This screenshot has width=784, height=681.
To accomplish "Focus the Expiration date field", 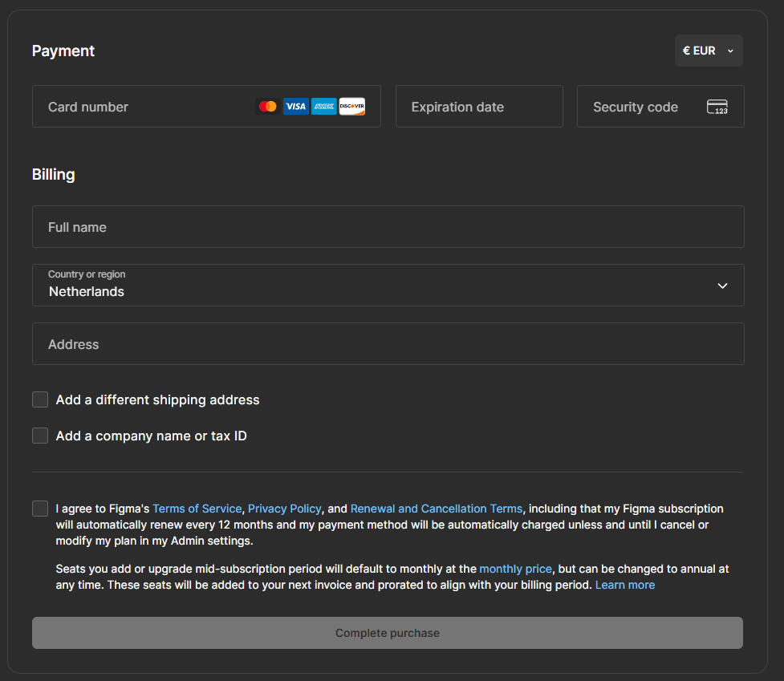I will pos(479,107).
